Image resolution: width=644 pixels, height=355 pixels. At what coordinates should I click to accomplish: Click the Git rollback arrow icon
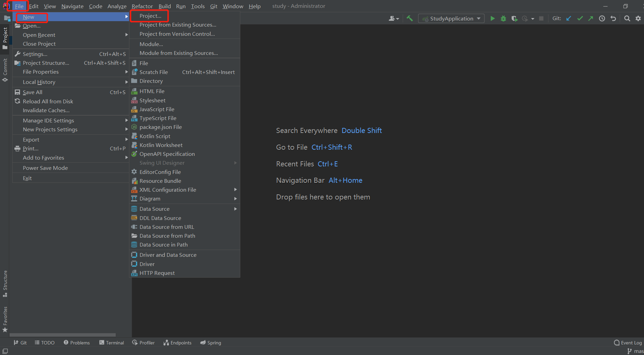pos(613,19)
